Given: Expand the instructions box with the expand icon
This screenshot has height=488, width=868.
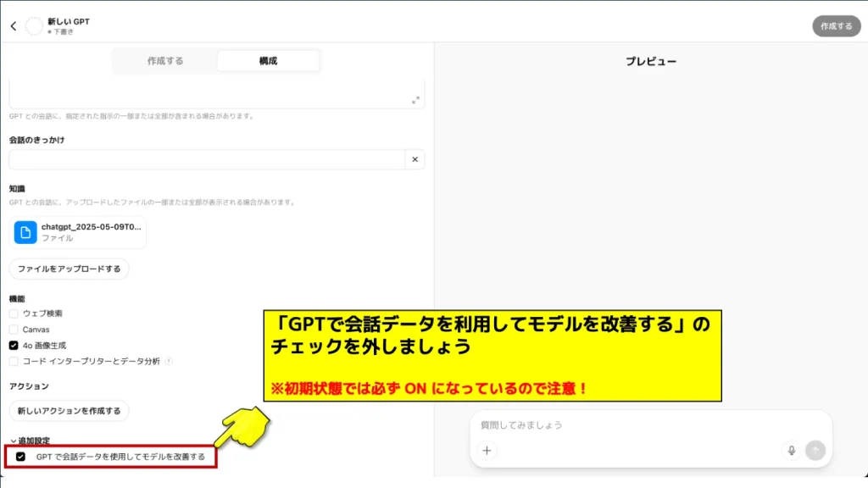Looking at the screenshot, I should click(415, 100).
